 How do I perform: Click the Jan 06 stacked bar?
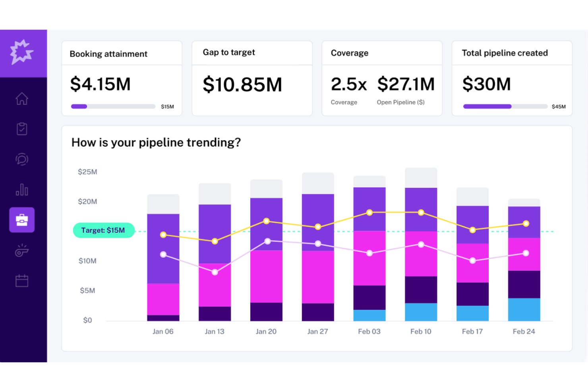(163, 258)
